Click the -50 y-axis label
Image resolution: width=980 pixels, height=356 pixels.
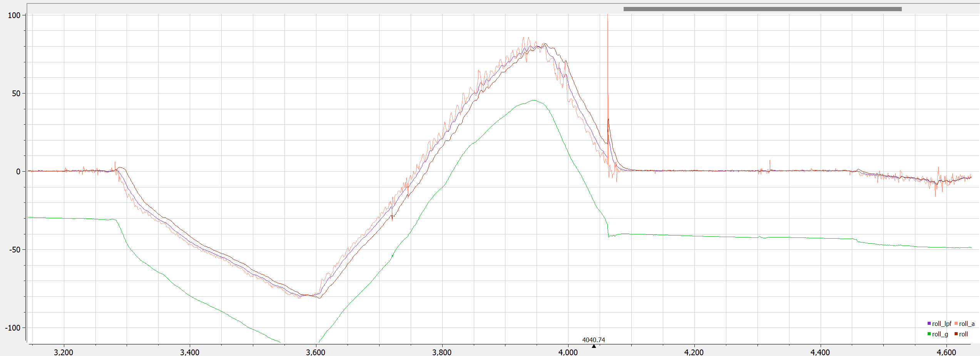tap(15, 250)
